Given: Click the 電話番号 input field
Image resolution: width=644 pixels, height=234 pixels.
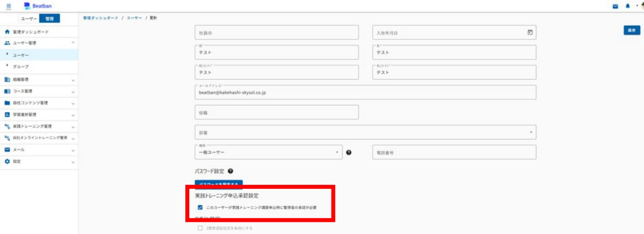Looking at the screenshot, I should [x=454, y=152].
